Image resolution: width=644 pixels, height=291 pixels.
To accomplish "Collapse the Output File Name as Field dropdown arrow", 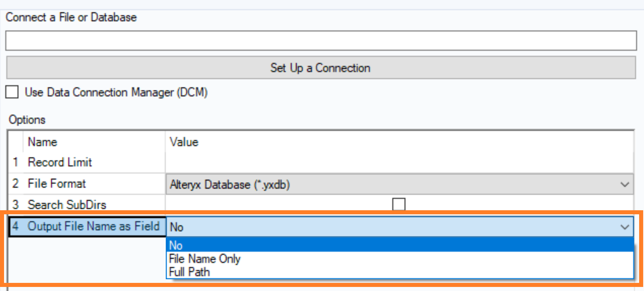I will [624, 227].
